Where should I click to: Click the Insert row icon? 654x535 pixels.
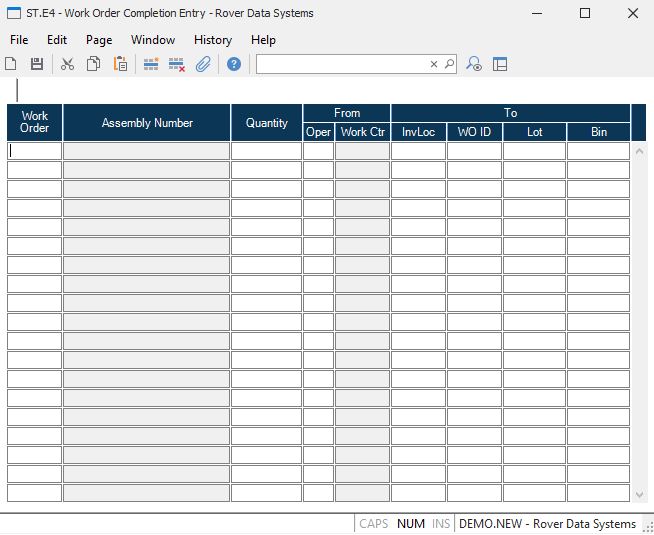151,64
